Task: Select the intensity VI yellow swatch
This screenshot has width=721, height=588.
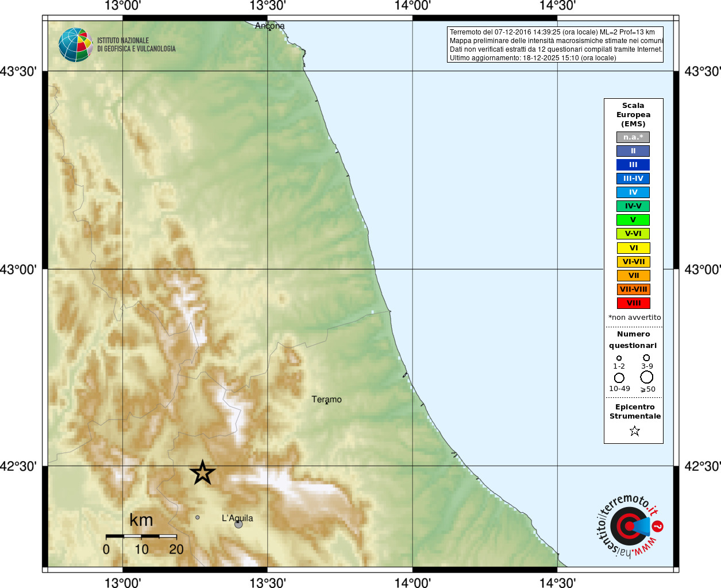Action: (634, 248)
